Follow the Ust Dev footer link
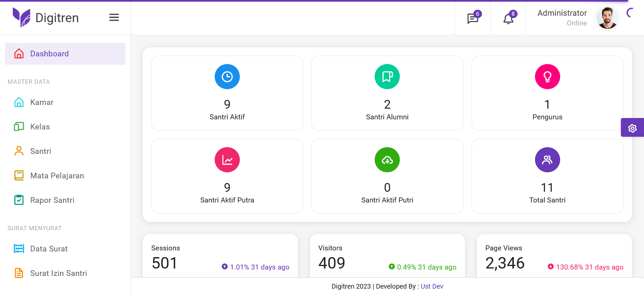 [432, 286]
